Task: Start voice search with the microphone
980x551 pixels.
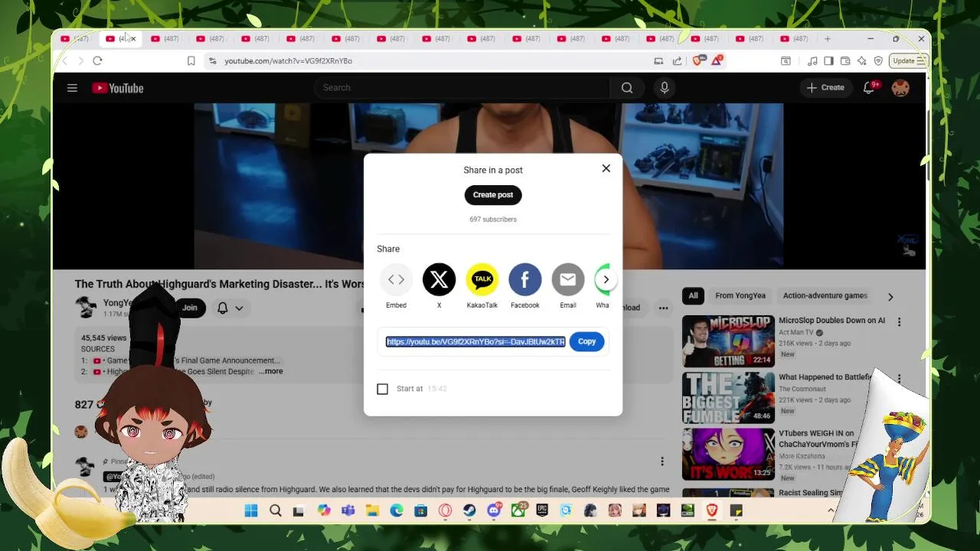Action: 665,88
